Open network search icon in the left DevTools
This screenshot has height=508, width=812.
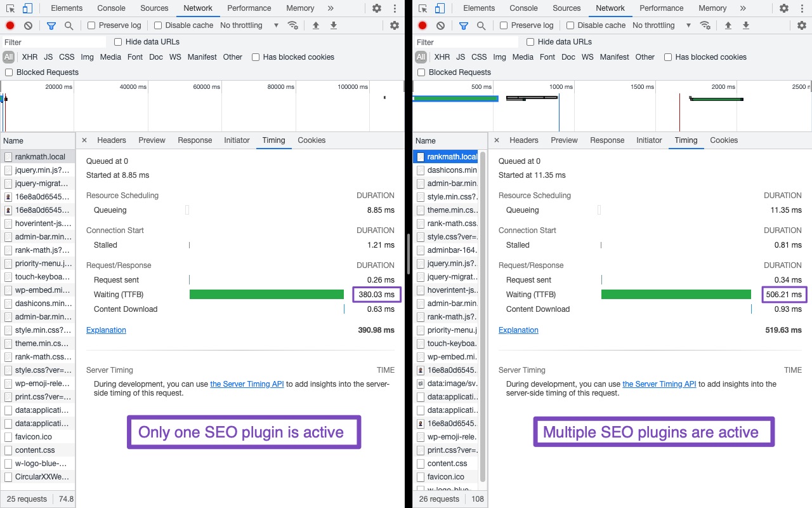click(69, 25)
